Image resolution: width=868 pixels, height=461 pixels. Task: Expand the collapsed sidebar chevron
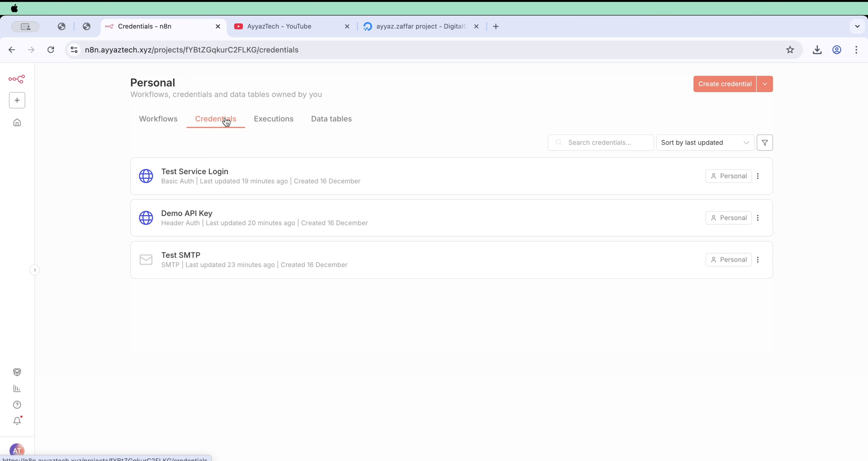pos(35,270)
